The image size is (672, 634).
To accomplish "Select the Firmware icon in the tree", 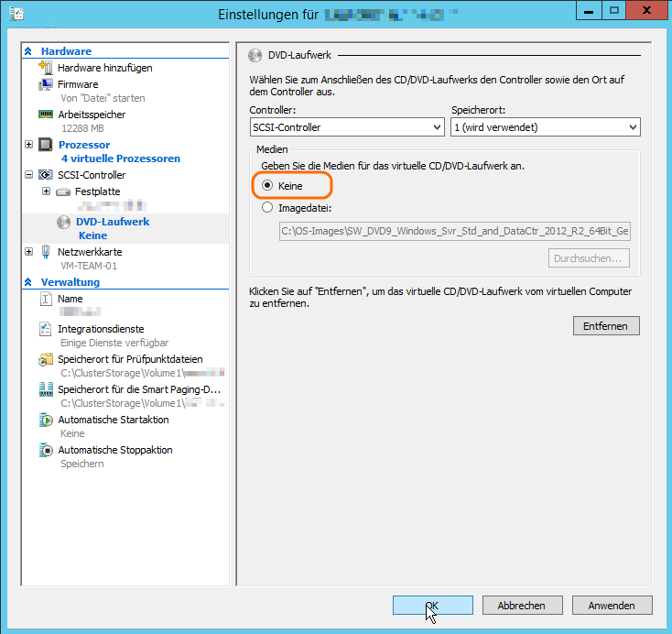I will pos(46,84).
